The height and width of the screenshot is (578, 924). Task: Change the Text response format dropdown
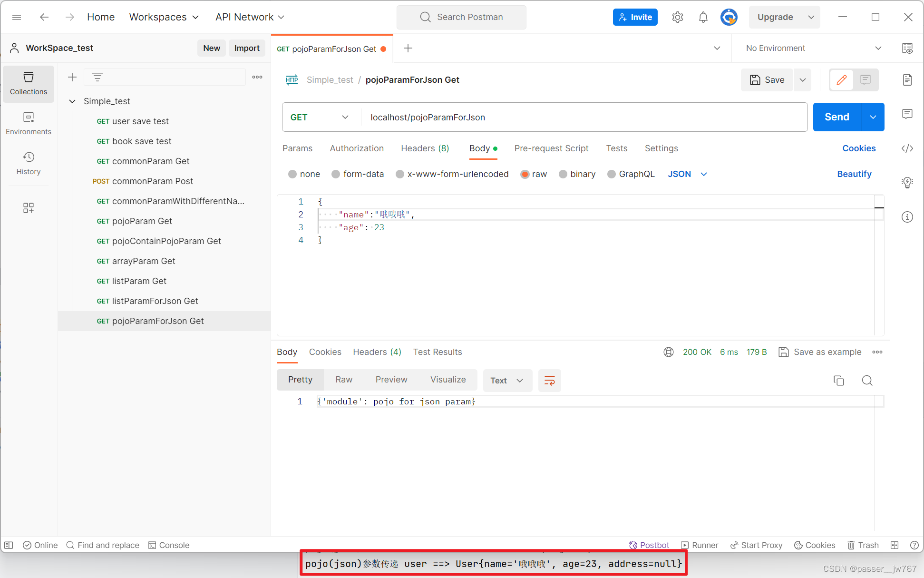pos(507,381)
